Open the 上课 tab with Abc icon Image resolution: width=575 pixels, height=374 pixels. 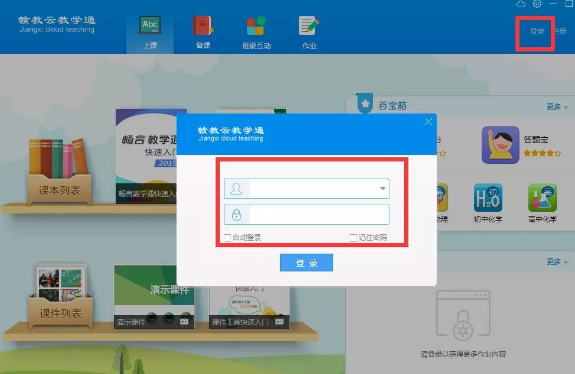(x=150, y=33)
